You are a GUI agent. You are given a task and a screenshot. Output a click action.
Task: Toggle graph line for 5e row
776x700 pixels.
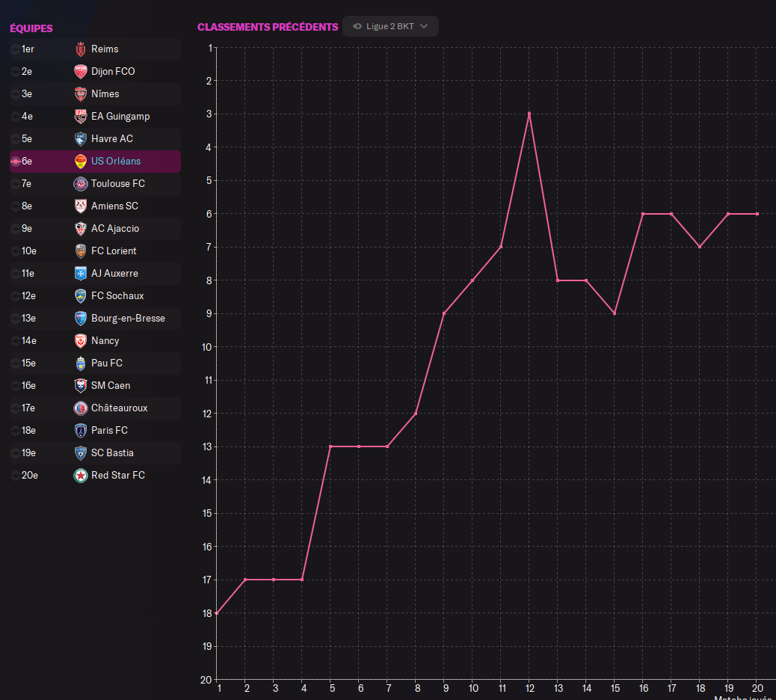[x=16, y=138]
